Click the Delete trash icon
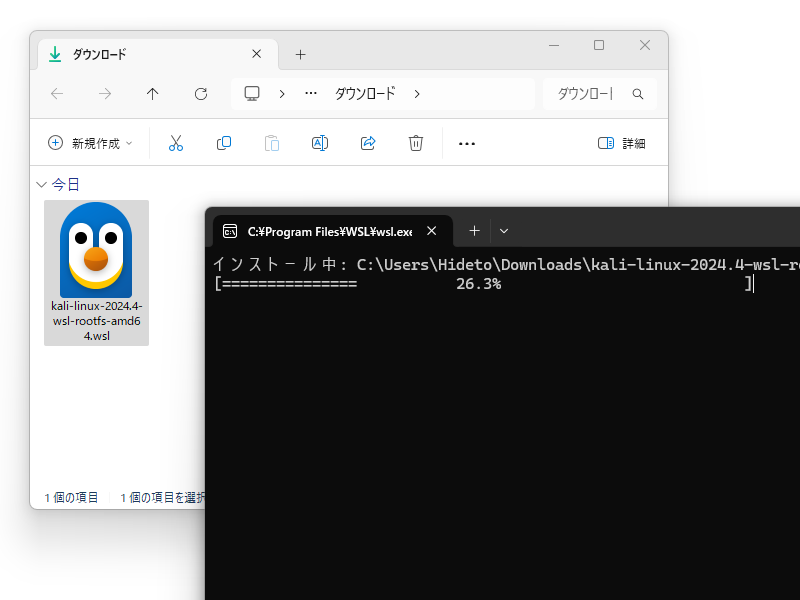This screenshot has height=600, width=800. [416, 143]
